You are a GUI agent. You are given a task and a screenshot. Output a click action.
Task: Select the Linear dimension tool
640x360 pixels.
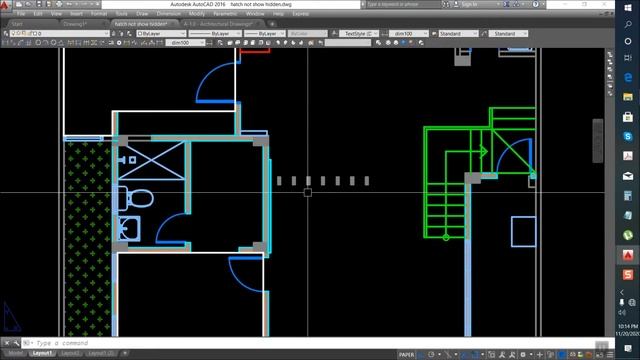point(5,43)
